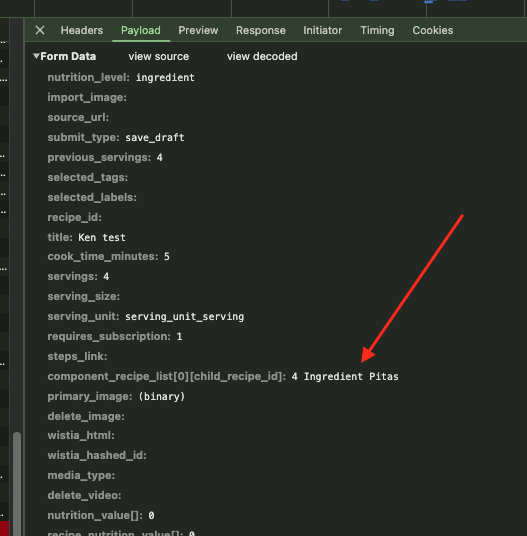Image resolution: width=527 pixels, height=536 pixels.
Task: Click the wistia_html key
Action: (x=81, y=436)
